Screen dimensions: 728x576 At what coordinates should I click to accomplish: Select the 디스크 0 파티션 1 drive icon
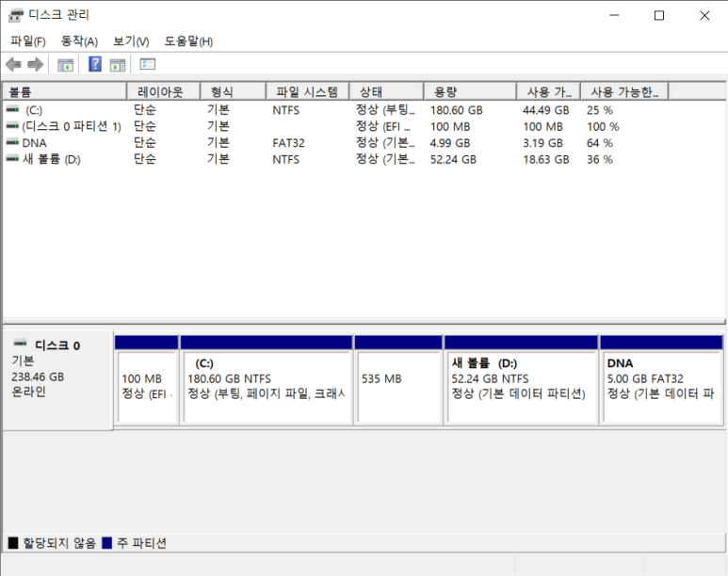pyautogui.click(x=12, y=126)
